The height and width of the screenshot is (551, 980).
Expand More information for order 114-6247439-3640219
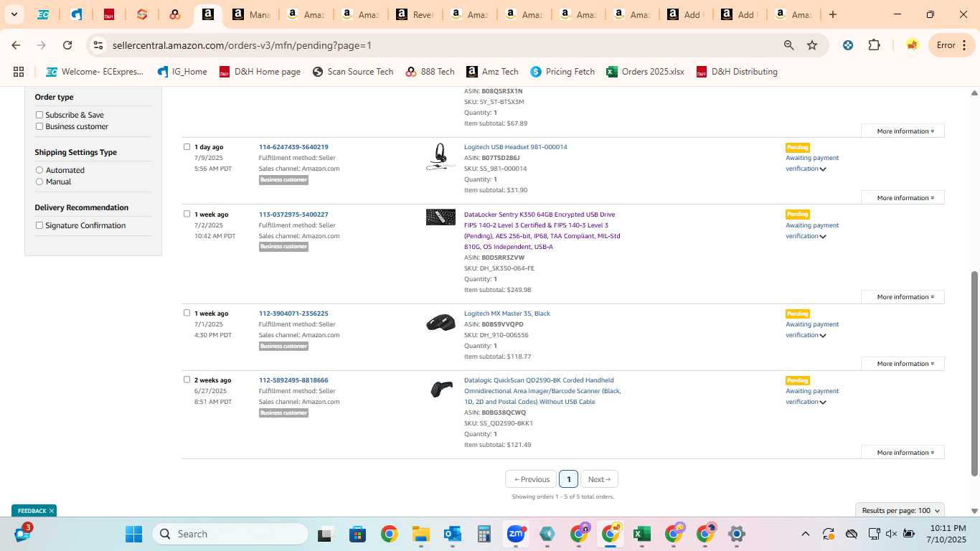pos(903,198)
